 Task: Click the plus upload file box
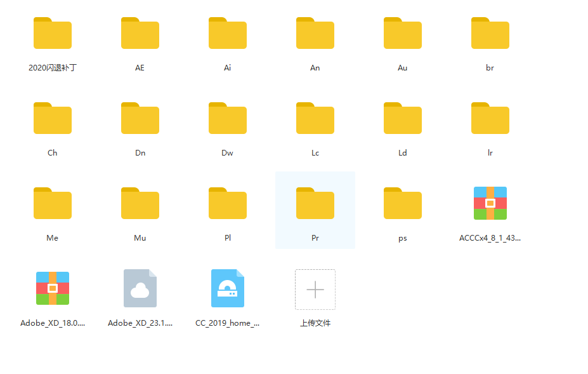(x=315, y=290)
